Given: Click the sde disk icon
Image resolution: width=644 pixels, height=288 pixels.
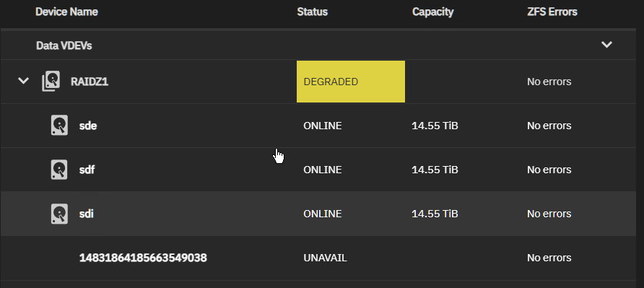Looking at the screenshot, I should coord(59,126).
